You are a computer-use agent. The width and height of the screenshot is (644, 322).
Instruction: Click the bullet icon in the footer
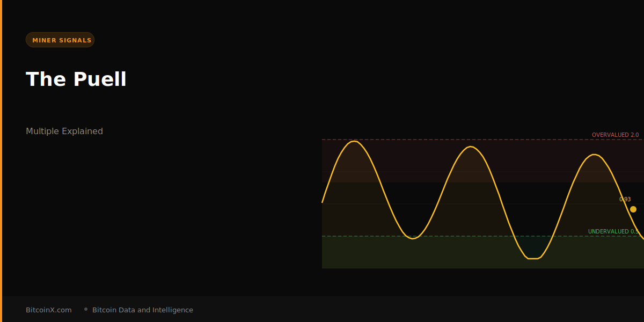[85, 309]
